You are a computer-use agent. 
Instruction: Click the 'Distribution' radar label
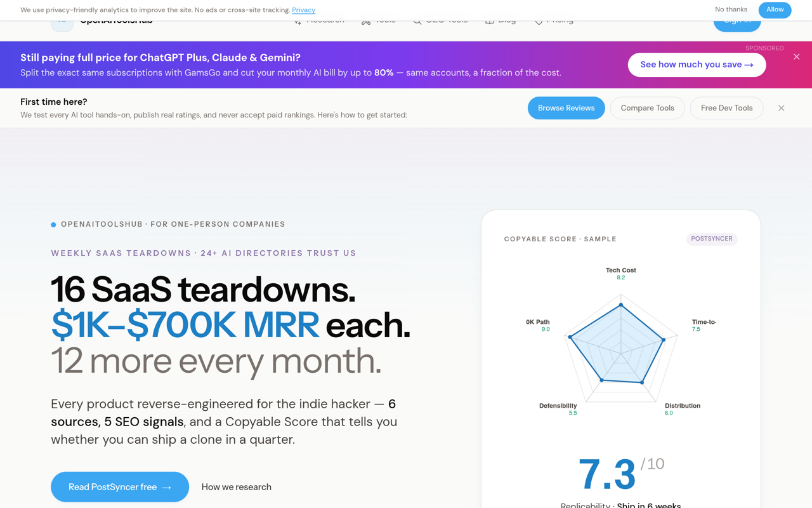pos(683,406)
